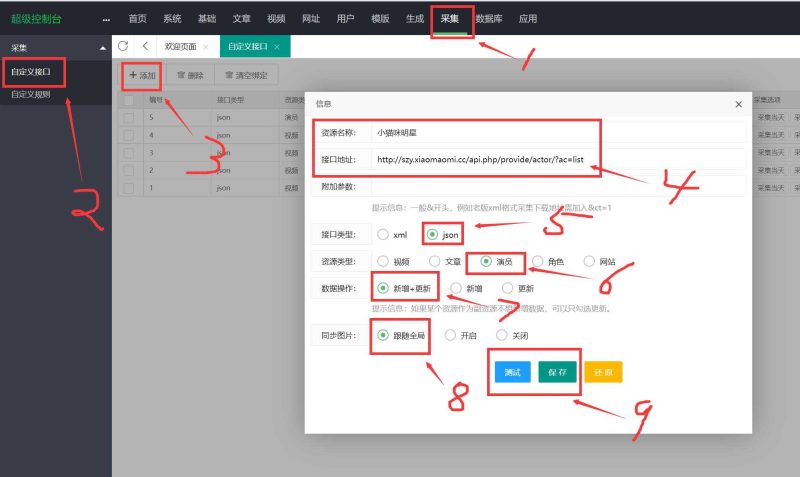Click the back arrow beside the tabs

point(145,46)
